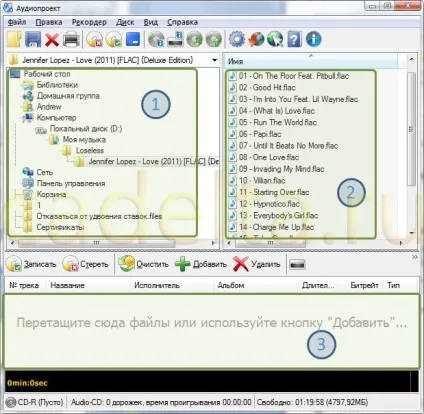
Task: Select Сеть in folder tree
Action: 45,172
